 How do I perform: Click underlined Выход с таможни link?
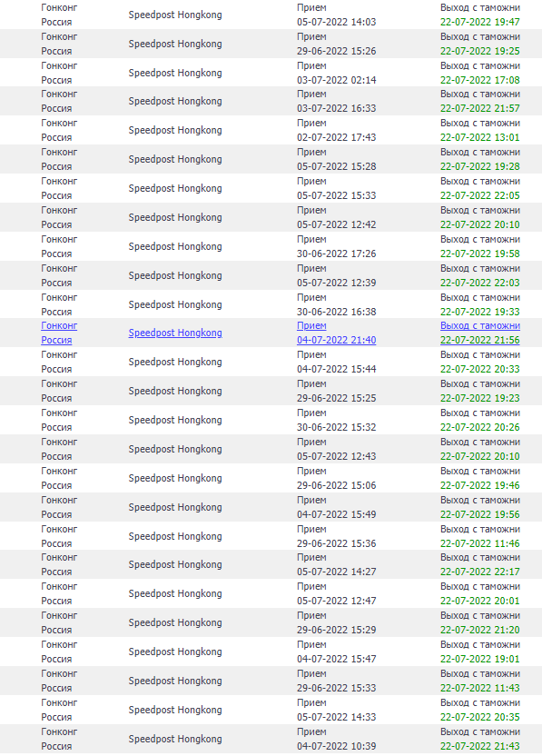(x=480, y=326)
